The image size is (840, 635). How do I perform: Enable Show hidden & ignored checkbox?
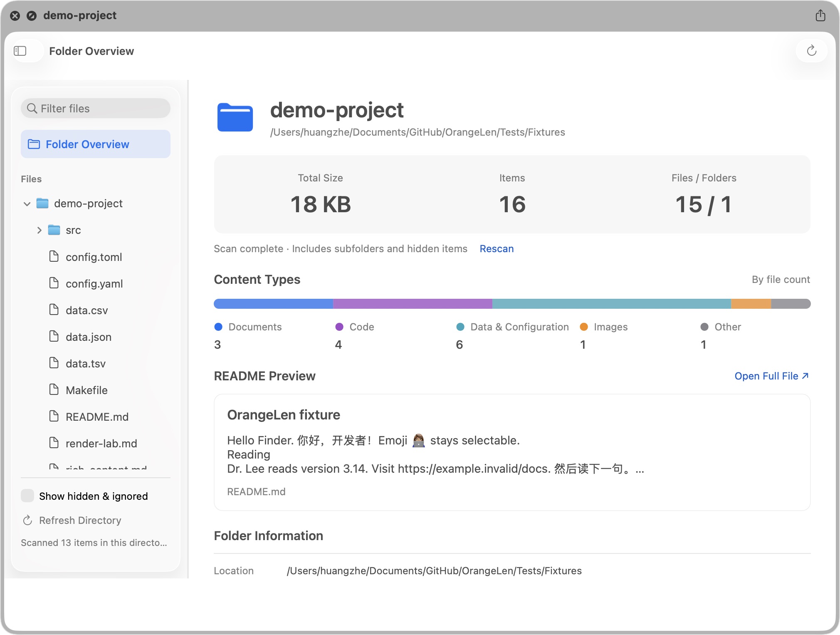[x=27, y=496]
